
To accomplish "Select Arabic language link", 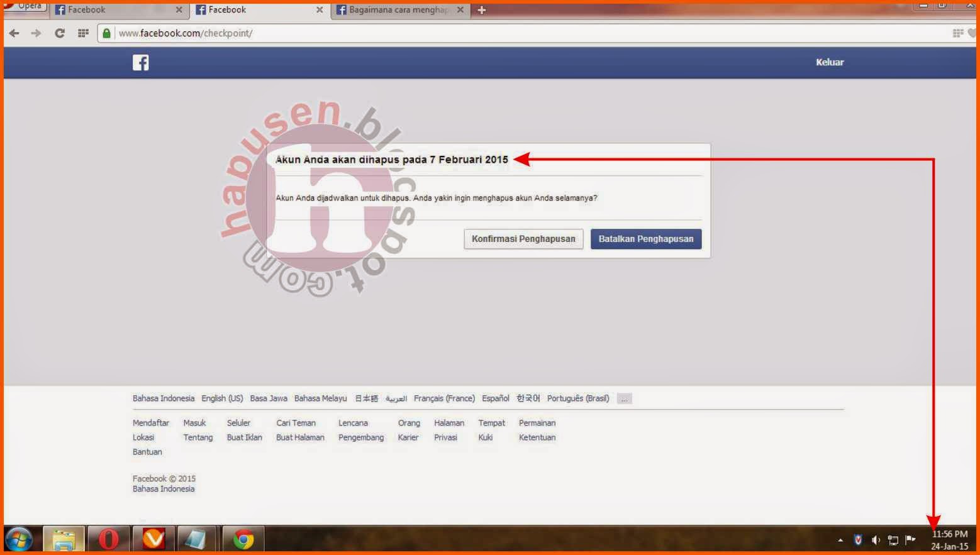I will (x=396, y=398).
